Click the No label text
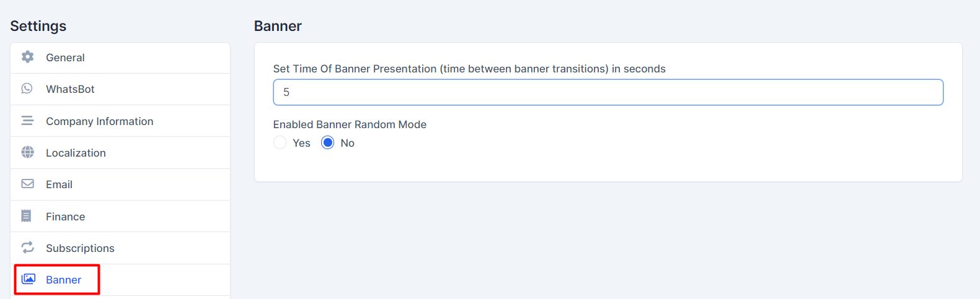Screen dimensions: 980x299 click(x=348, y=143)
